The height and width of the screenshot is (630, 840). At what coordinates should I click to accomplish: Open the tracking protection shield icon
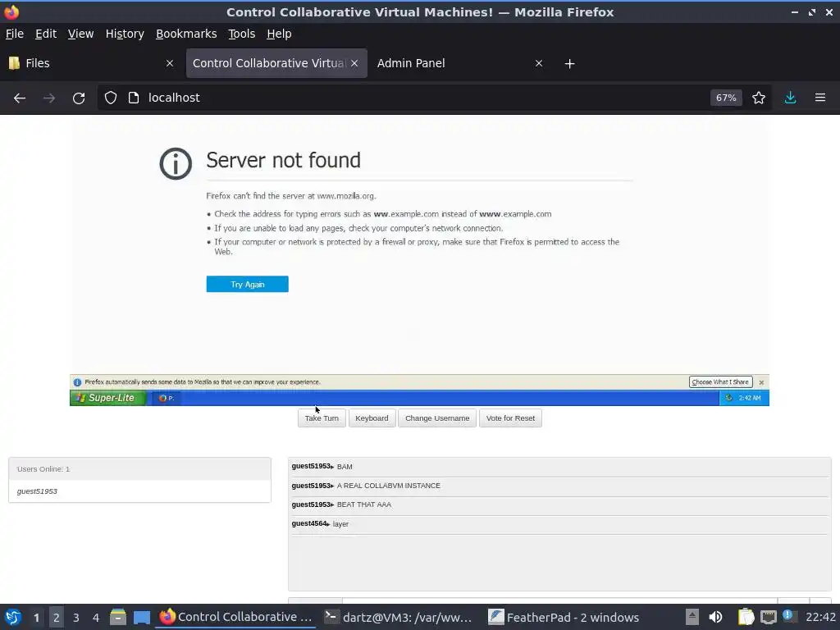coord(111,98)
